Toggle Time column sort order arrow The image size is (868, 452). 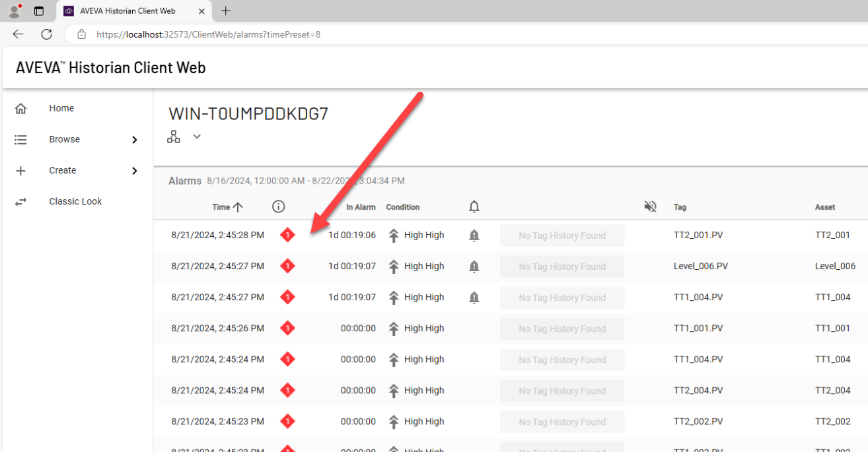click(x=238, y=207)
